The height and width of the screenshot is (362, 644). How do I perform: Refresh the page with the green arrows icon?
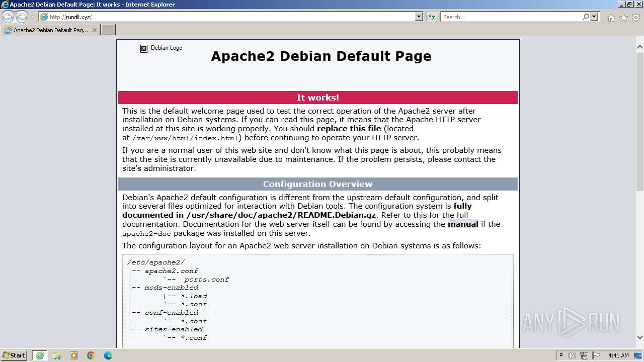click(x=432, y=17)
